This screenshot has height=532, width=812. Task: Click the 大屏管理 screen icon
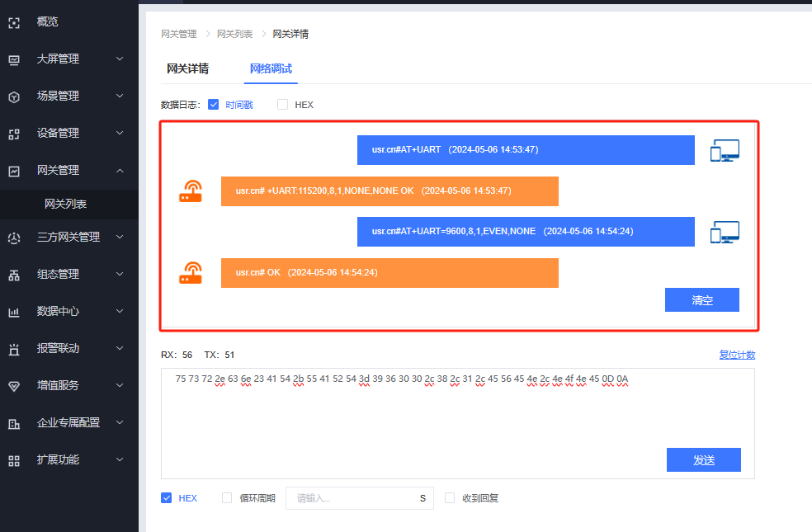tap(14, 59)
